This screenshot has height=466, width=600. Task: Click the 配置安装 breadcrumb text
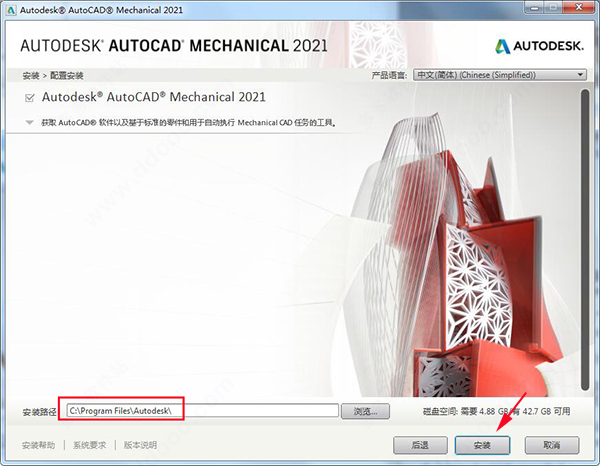[x=67, y=75]
